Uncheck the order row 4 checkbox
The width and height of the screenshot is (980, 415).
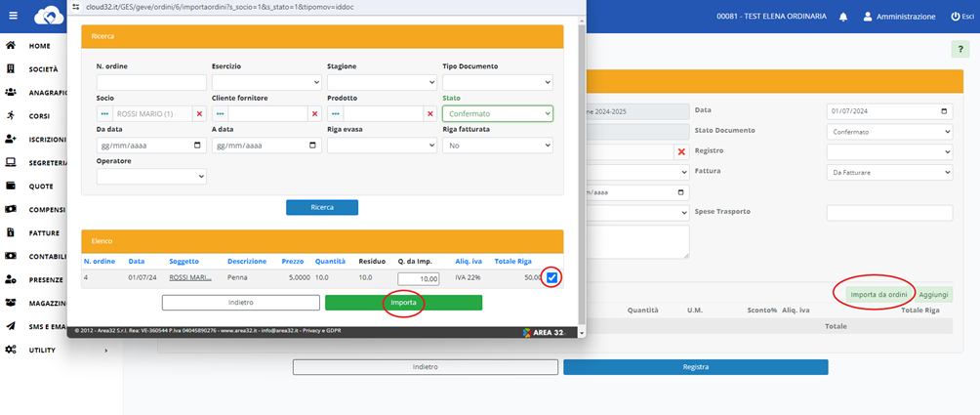click(552, 278)
